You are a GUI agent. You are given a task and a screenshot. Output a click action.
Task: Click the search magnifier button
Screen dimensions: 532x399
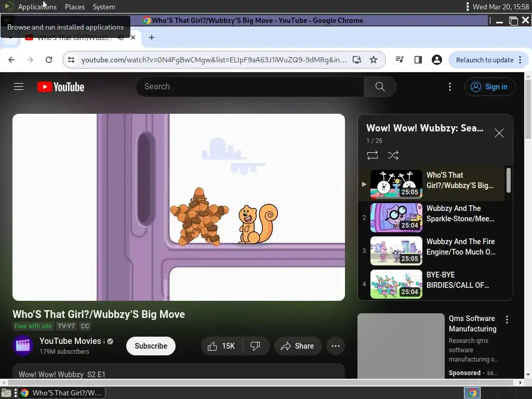tap(380, 87)
